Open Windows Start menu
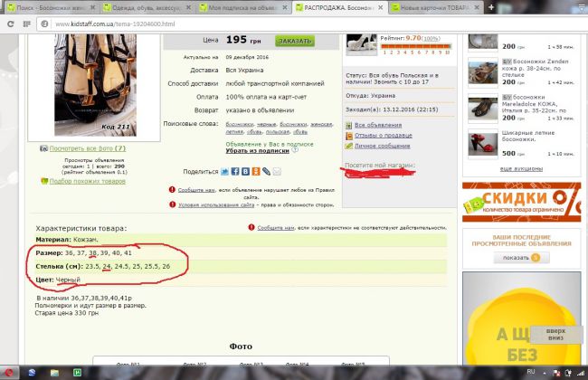Screen dimensions: 588x380 [9, 372]
